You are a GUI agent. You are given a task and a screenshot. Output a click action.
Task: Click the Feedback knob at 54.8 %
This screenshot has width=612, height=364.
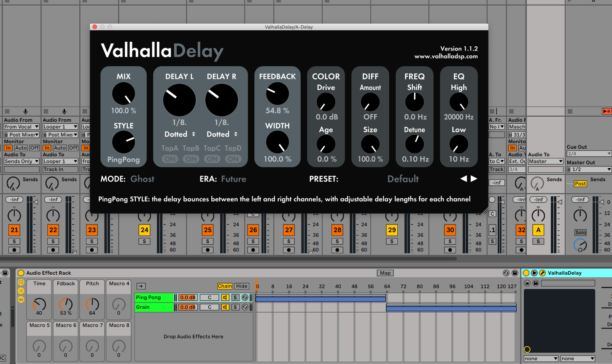click(277, 94)
